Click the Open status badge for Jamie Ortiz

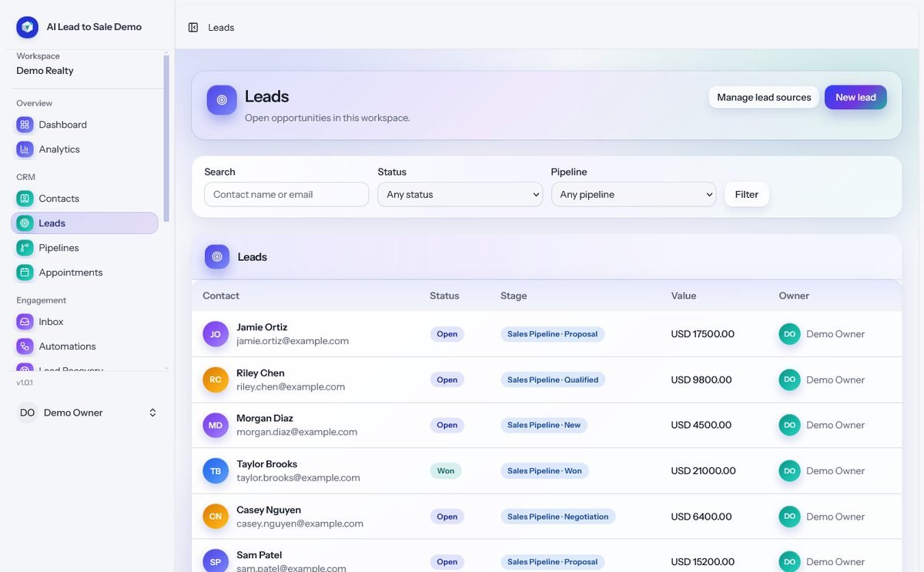[447, 334]
